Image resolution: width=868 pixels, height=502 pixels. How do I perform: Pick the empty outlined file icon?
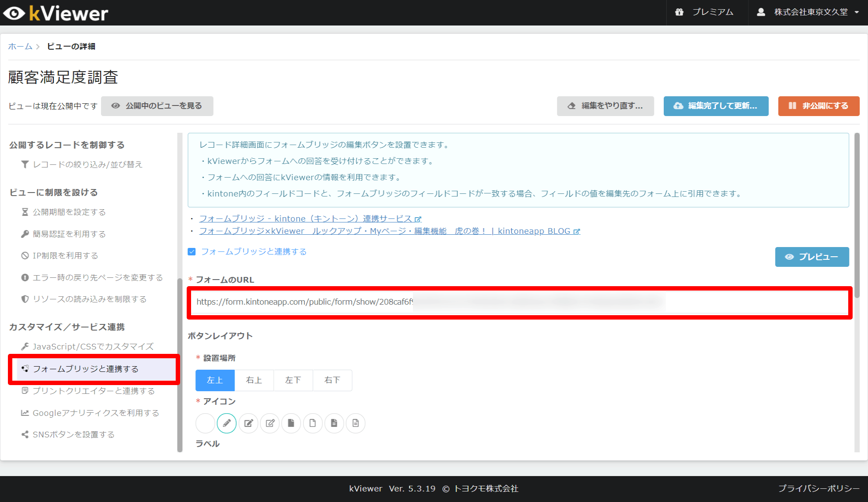tap(313, 423)
